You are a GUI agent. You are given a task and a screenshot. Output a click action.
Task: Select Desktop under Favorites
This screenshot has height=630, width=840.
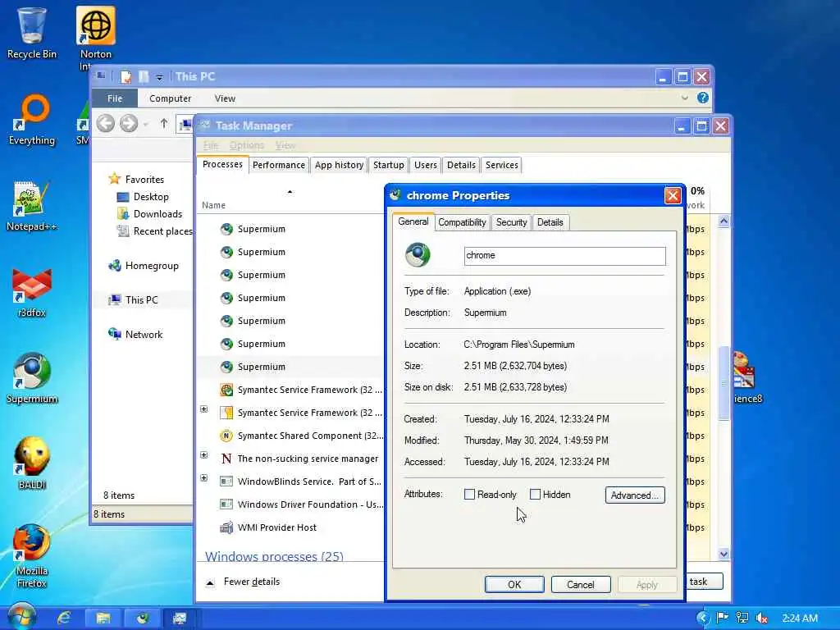coord(143,197)
